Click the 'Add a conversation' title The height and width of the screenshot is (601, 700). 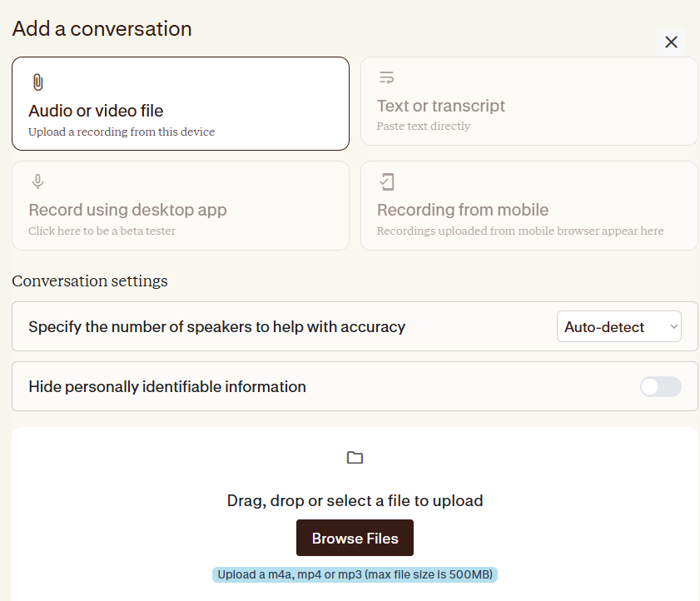point(102,28)
